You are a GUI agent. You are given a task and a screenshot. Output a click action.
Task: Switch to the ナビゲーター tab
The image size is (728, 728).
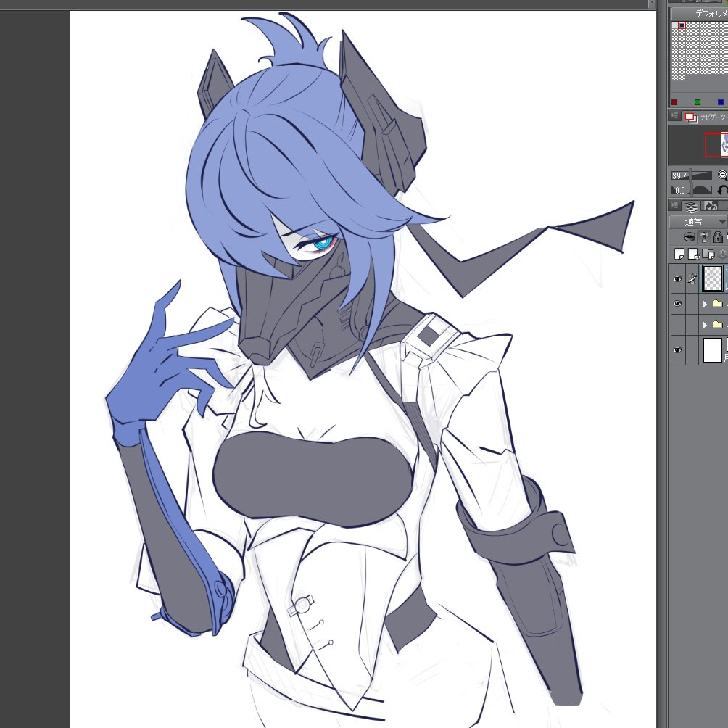pyautogui.click(x=706, y=117)
